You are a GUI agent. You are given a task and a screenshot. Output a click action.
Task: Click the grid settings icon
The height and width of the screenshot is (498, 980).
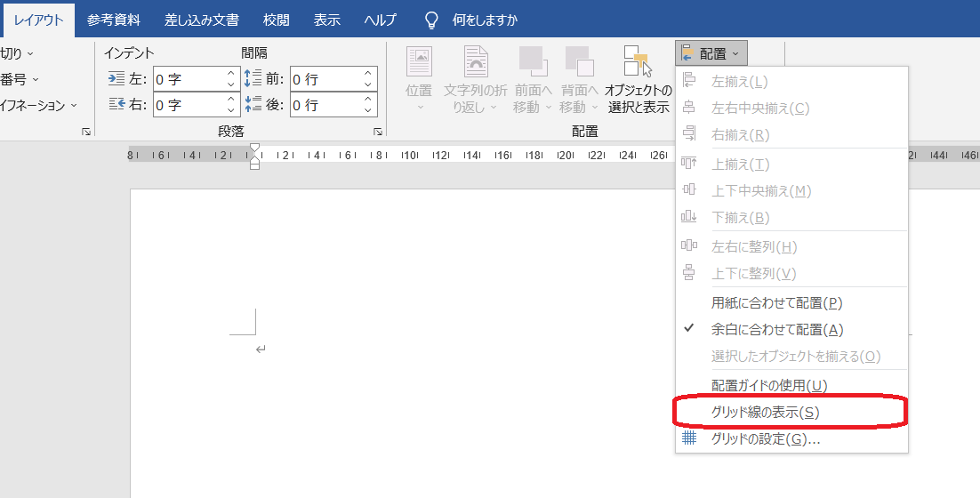(688, 438)
